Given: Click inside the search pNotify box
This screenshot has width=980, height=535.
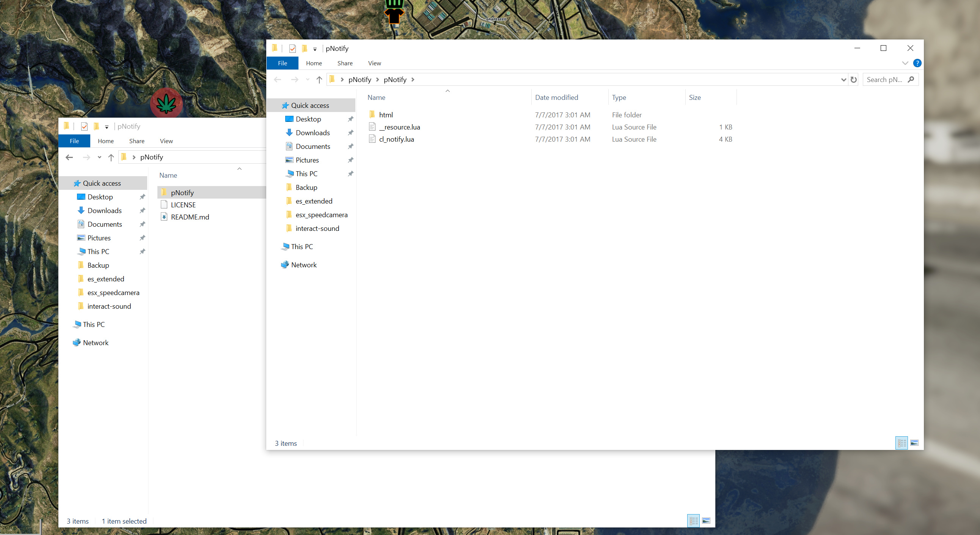Looking at the screenshot, I should pos(886,80).
